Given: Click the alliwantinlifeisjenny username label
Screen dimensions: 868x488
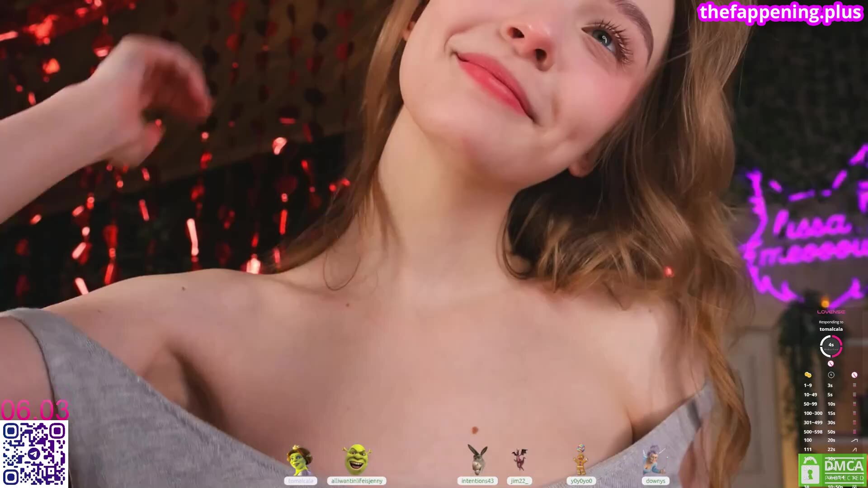Looking at the screenshot, I should (357, 481).
